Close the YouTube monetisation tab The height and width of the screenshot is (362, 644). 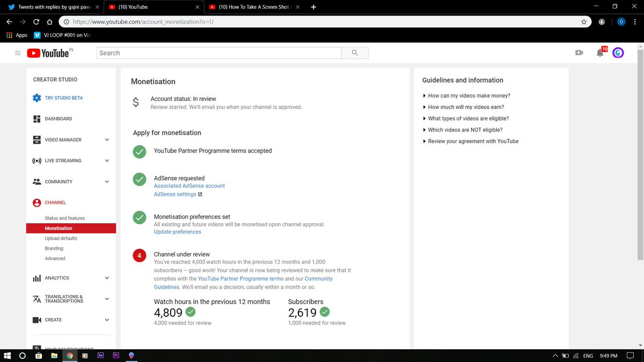[x=197, y=7]
